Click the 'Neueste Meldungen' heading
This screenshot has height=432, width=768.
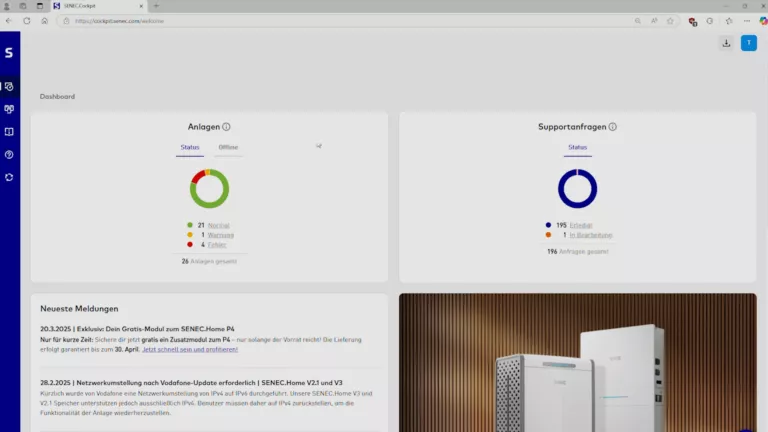point(79,309)
